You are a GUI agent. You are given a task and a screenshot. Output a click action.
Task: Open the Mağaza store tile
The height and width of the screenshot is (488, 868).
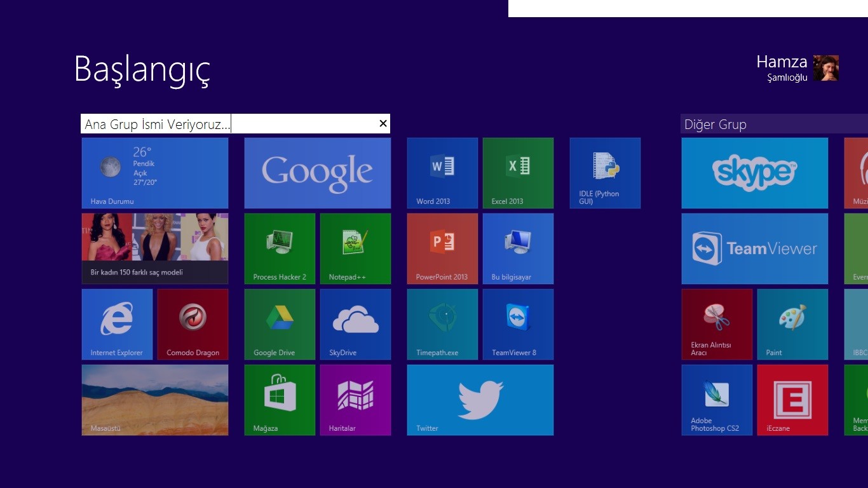[280, 400]
